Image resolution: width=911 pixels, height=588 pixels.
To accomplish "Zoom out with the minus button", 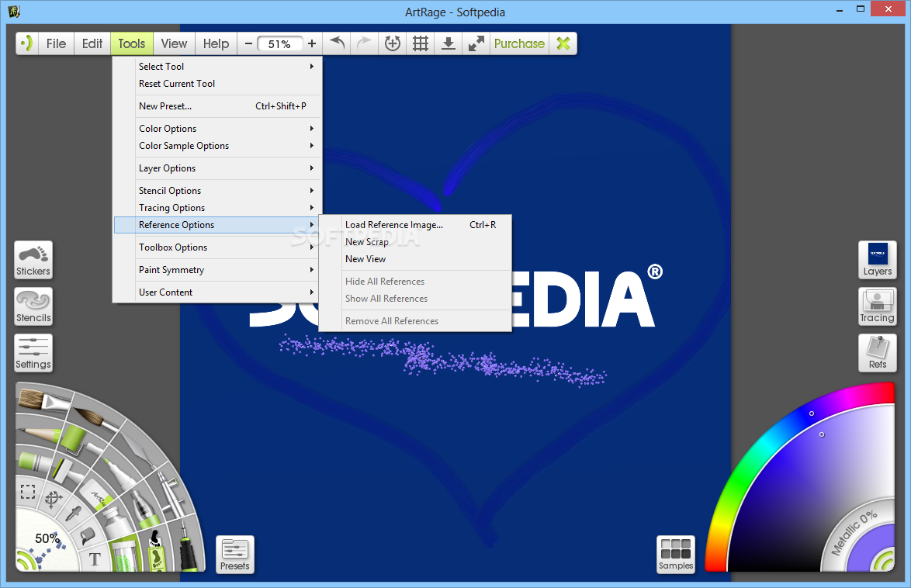I will (x=248, y=43).
